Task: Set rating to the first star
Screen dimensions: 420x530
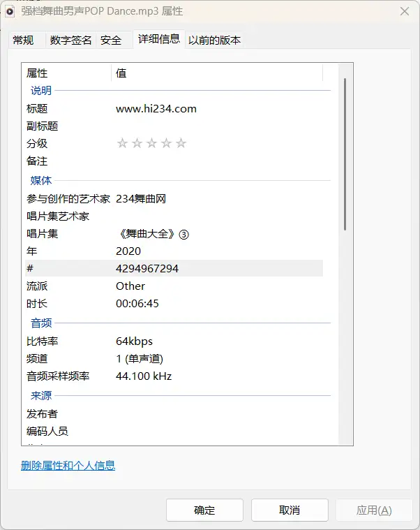Action: tap(122, 143)
